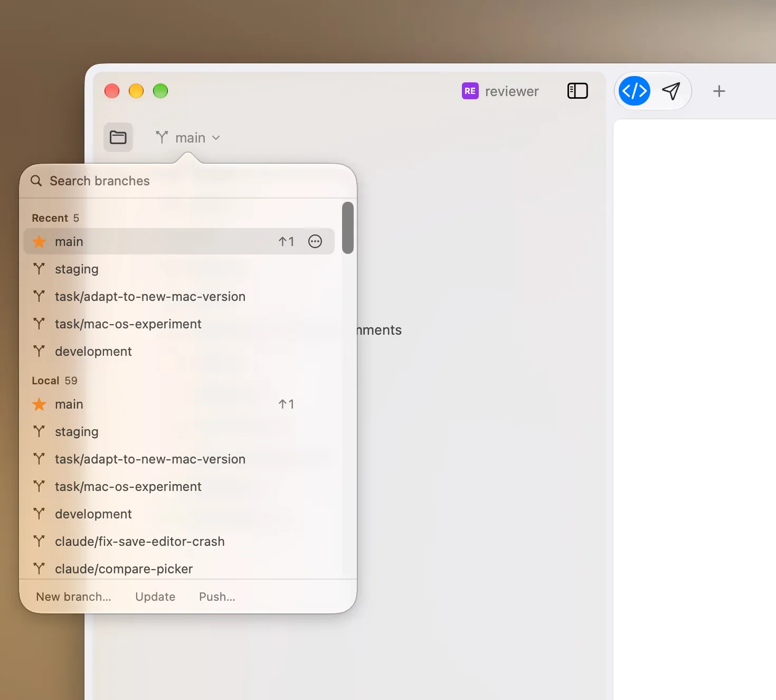Viewport: 776px width, 700px height.
Task: Open the main branch dropdown
Action: pyautogui.click(x=188, y=138)
